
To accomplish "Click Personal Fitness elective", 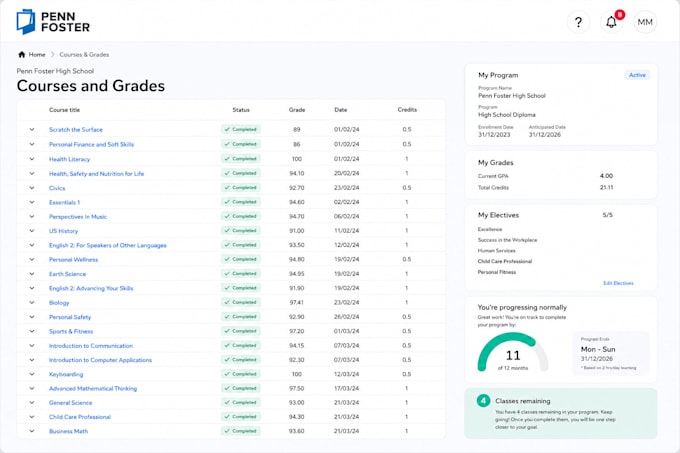I will point(497,272).
